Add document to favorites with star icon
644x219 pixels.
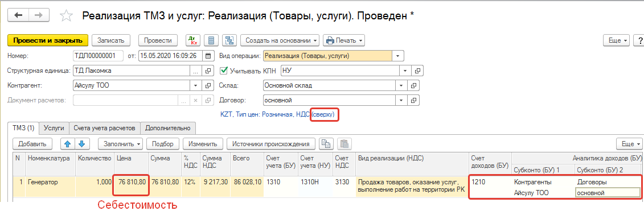[66, 15]
